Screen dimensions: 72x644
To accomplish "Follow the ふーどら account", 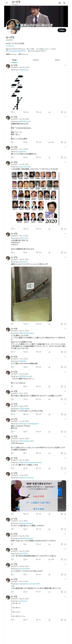I will 62,30.
